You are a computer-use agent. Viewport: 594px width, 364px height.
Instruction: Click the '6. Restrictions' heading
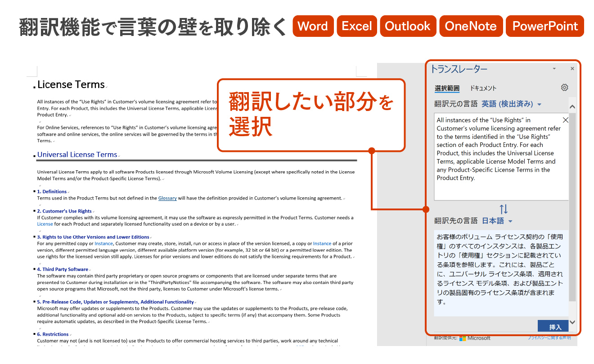coord(53,334)
